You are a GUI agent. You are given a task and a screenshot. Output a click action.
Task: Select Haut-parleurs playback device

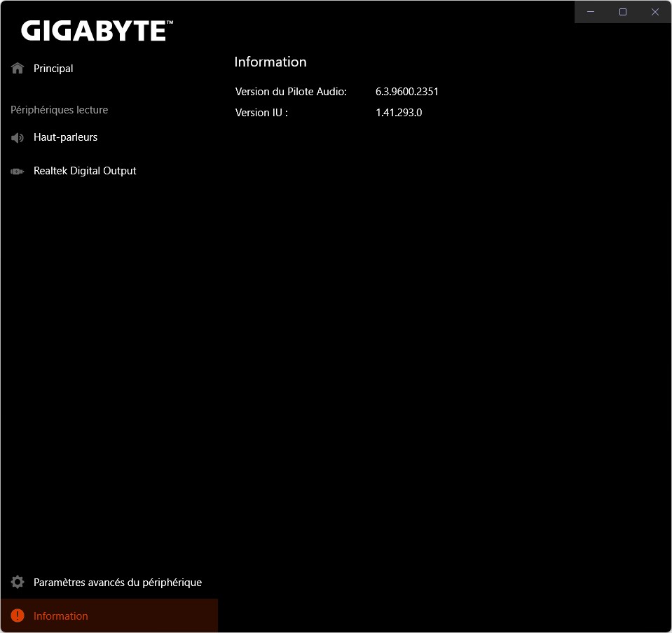pyautogui.click(x=65, y=137)
